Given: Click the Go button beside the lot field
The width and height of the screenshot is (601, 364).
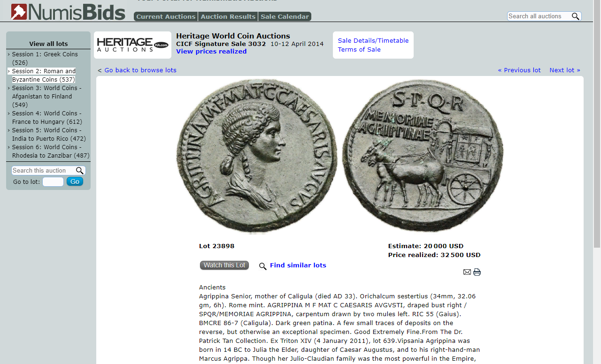Looking at the screenshot, I should tap(75, 182).
